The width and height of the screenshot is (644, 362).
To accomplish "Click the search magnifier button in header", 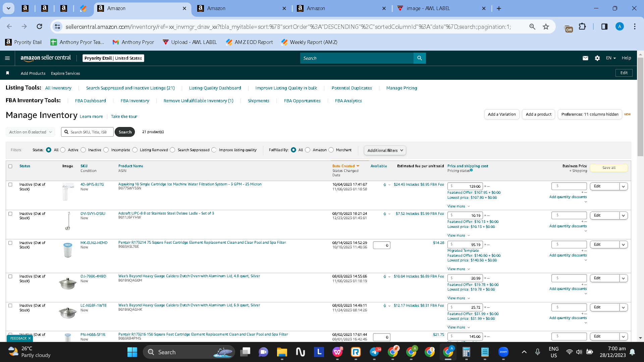I will coord(420,58).
